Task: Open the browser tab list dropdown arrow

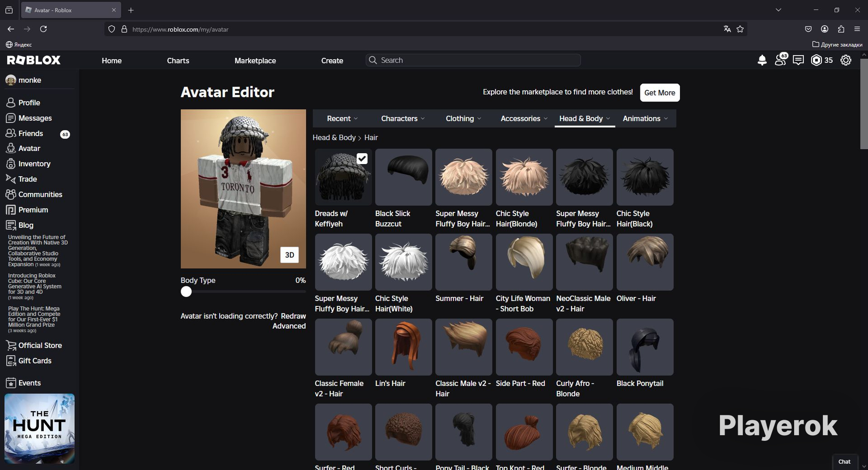Action: pyautogui.click(x=778, y=10)
